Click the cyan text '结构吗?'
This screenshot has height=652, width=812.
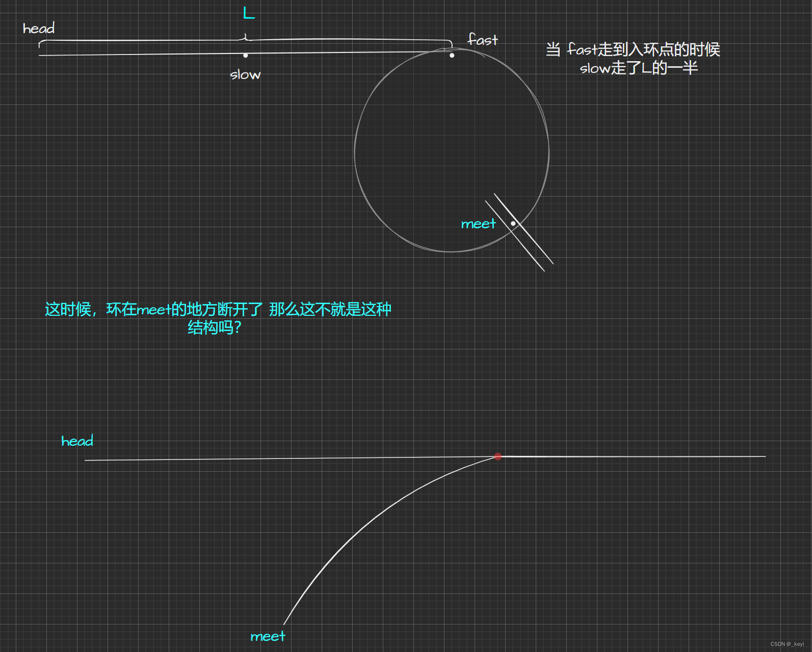point(215,327)
